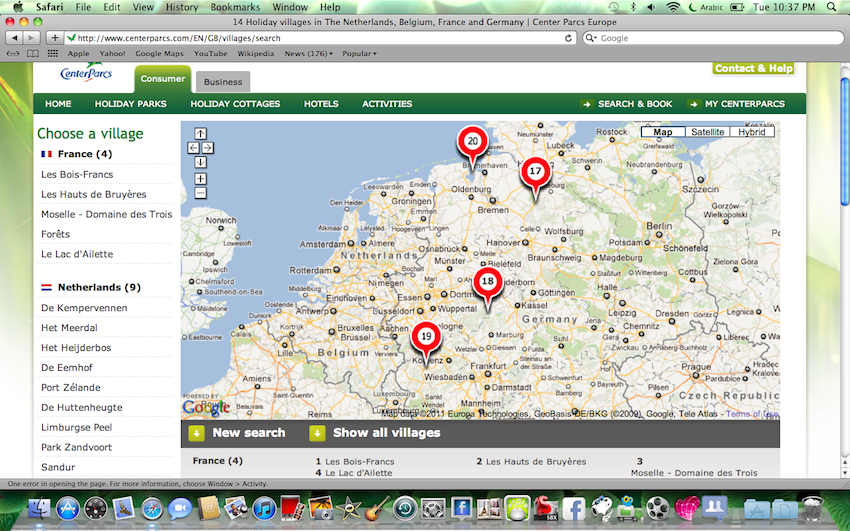Open Time Machine in the Dock
The width and height of the screenshot is (850, 531).
tap(405, 509)
